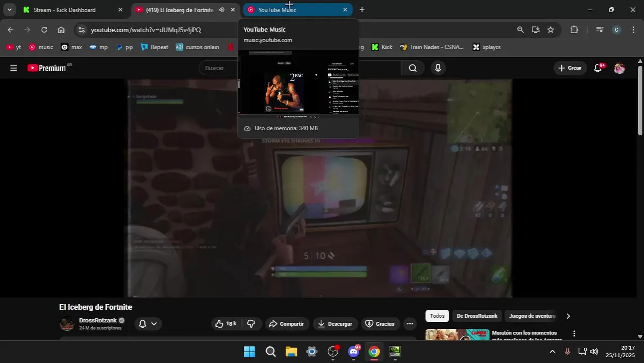The image size is (644, 363).
Task: Open a new browser tab
Action: pos(362,10)
